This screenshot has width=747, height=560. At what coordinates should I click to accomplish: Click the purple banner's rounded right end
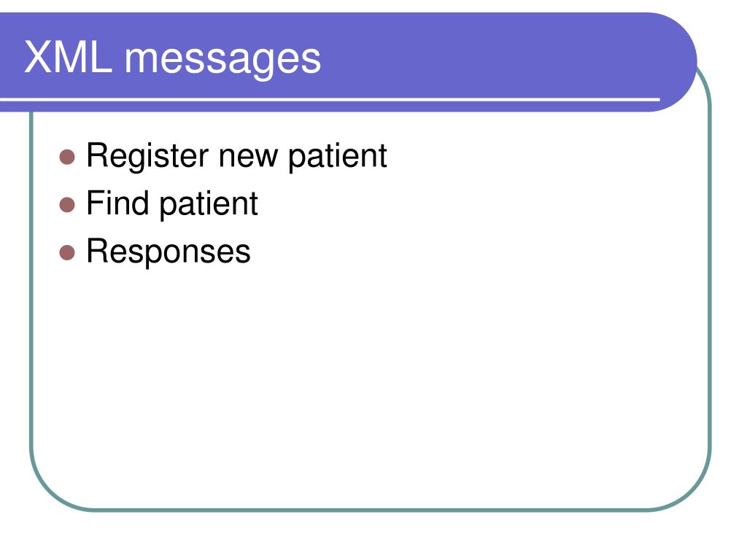click(676, 62)
